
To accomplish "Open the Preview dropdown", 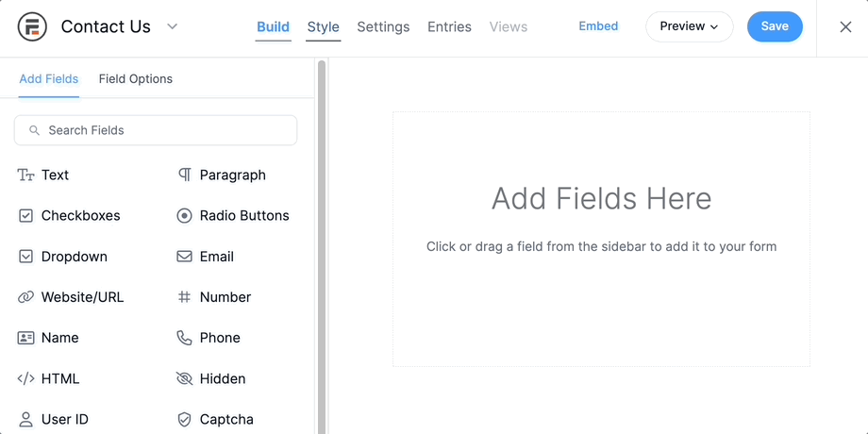I will (x=689, y=26).
